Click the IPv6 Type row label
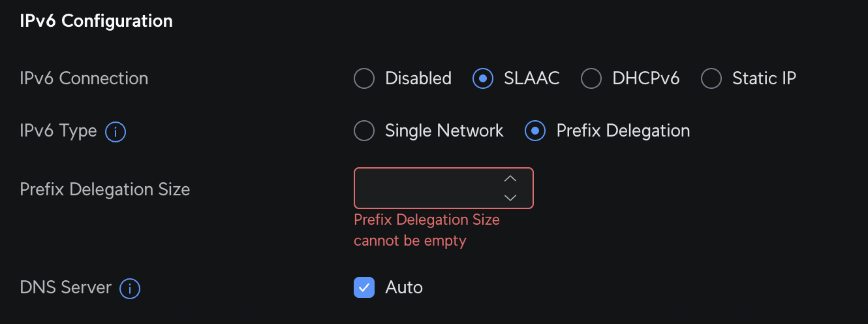This screenshot has width=868, height=324. click(x=59, y=131)
